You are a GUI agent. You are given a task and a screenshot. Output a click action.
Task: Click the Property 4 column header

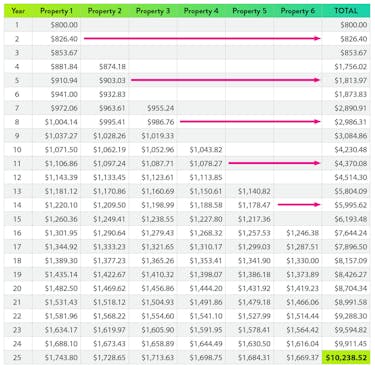(201, 11)
